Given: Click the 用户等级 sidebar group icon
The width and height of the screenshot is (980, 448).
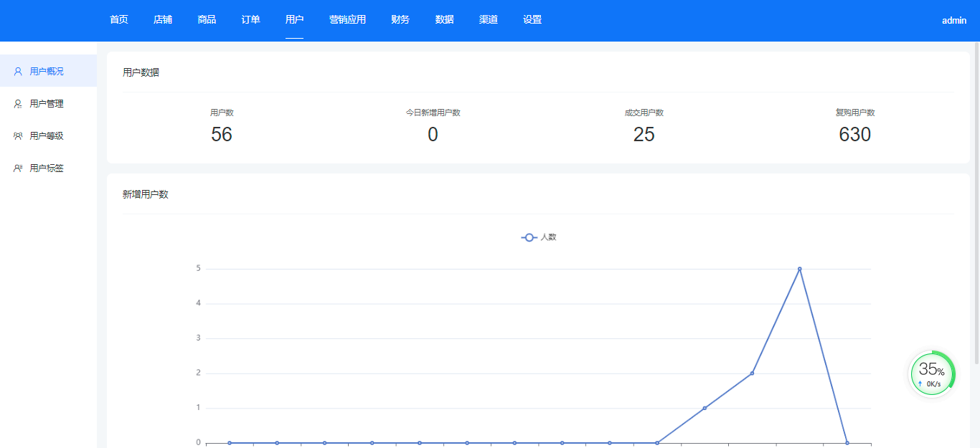Looking at the screenshot, I should click(18, 136).
